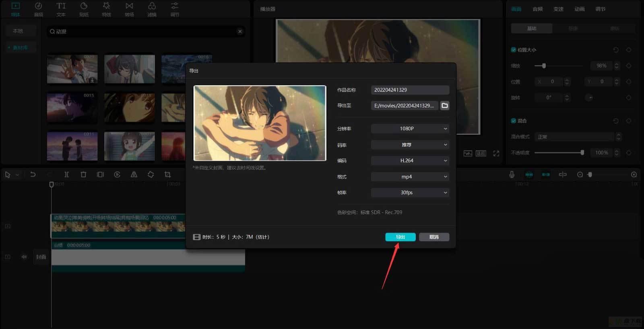Image resolution: width=644 pixels, height=329 pixels.
Task: Open the player fullscreen icon
Action: pyautogui.click(x=496, y=154)
